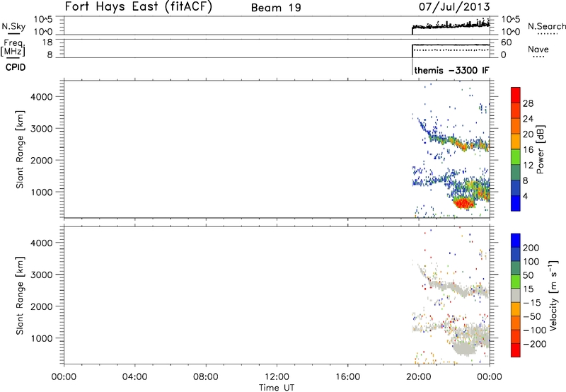Click the 'Time UT' axis label
The image size is (566, 392).
click(x=277, y=388)
